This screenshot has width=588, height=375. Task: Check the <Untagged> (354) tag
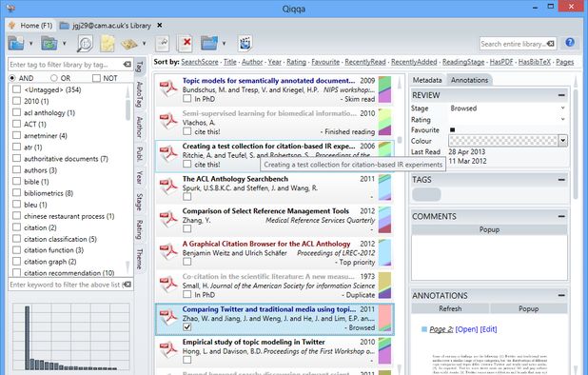(x=16, y=89)
